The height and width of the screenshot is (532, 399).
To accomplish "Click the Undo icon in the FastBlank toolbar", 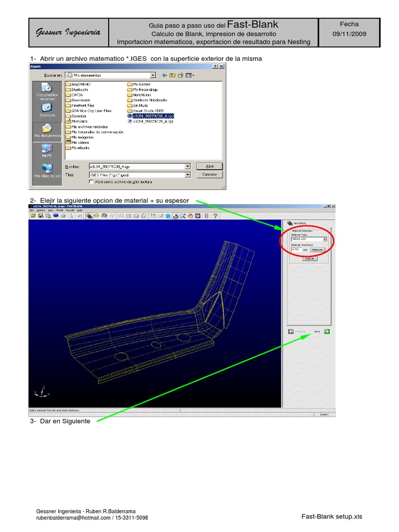I will point(79,216).
